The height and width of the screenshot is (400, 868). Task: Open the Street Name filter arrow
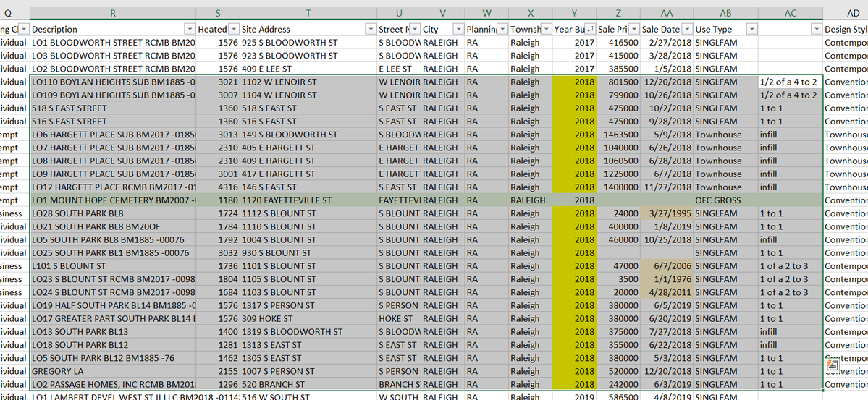point(415,29)
